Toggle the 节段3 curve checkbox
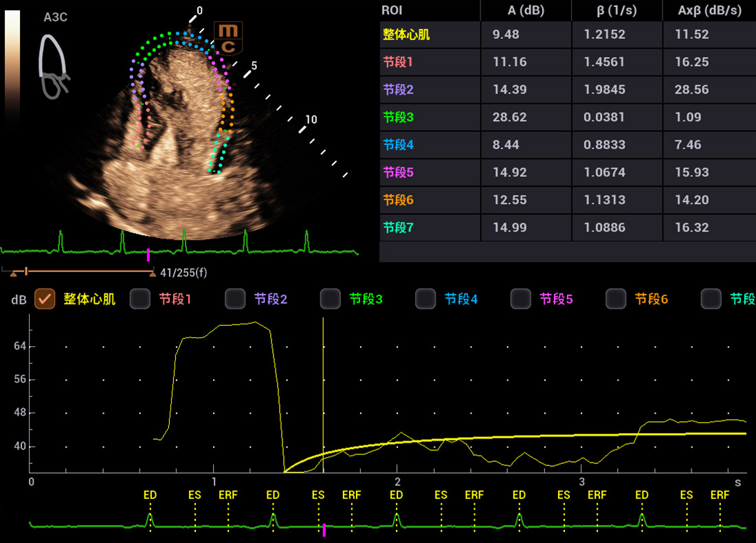This screenshot has height=543, width=756. [331, 298]
